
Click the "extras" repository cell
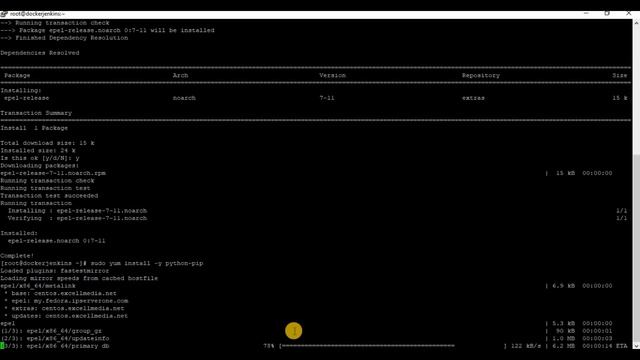coord(473,98)
